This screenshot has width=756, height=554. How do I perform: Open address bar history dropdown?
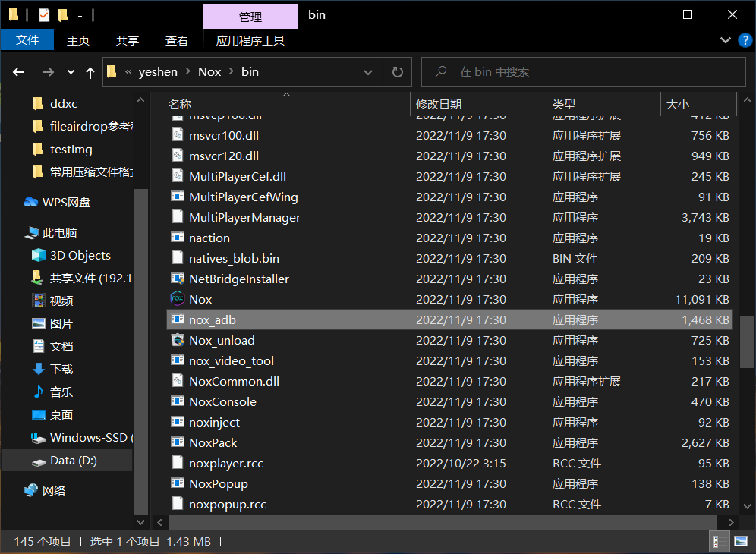point(368,72)
